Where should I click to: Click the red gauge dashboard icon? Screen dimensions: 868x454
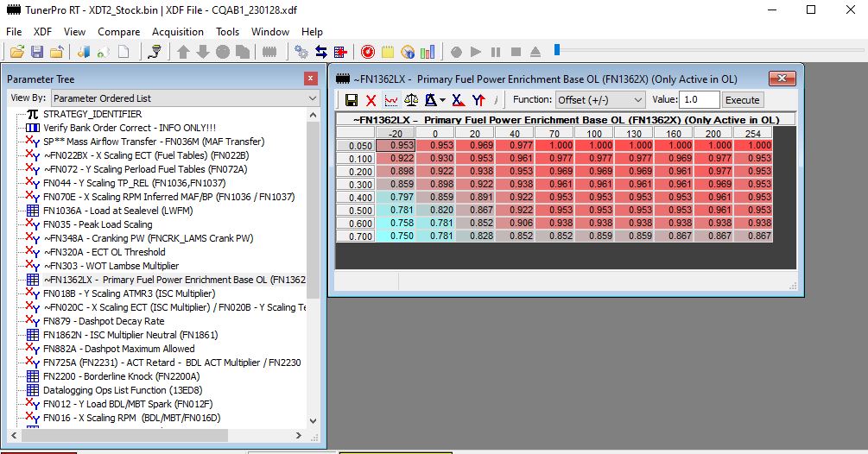(368, 52)
